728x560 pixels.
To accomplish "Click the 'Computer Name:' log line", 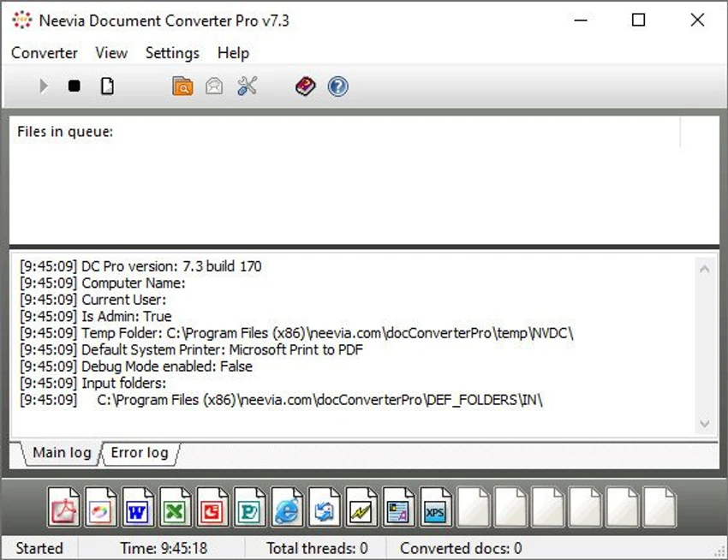I will (103, 283).
